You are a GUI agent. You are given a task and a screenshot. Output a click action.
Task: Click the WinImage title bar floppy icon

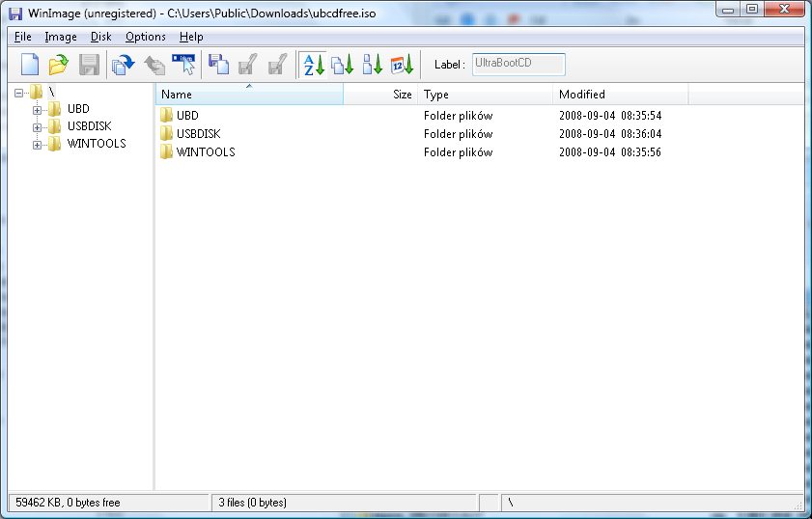pos(16,14)
